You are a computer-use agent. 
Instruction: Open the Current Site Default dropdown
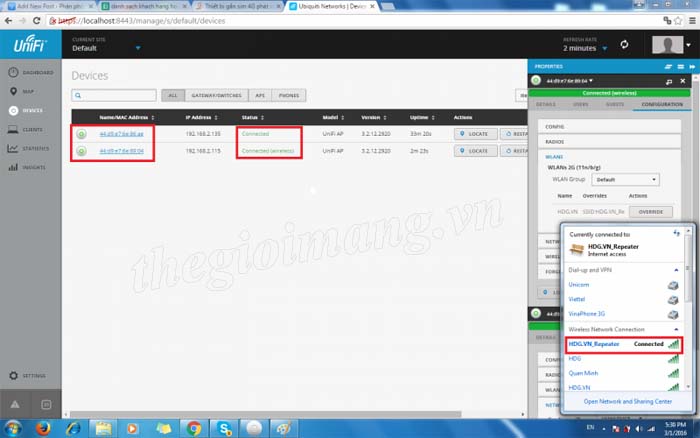point(106,48)
